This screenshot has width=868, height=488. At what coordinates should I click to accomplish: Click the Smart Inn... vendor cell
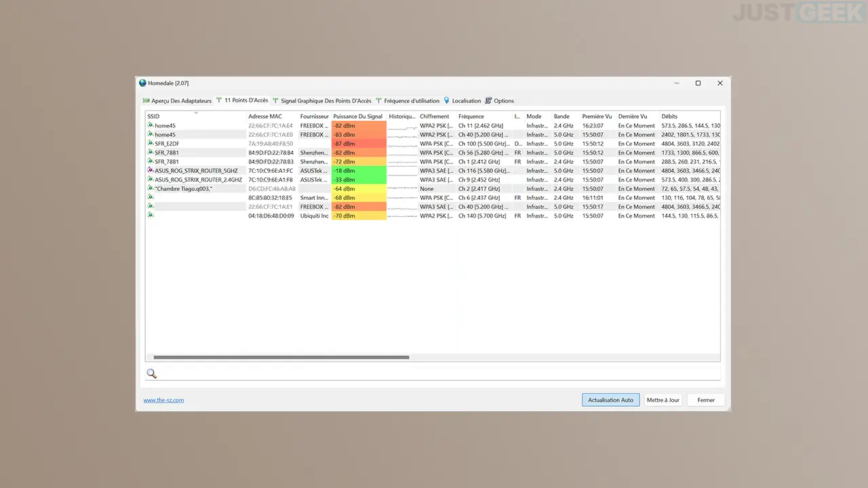pos(315,198)
